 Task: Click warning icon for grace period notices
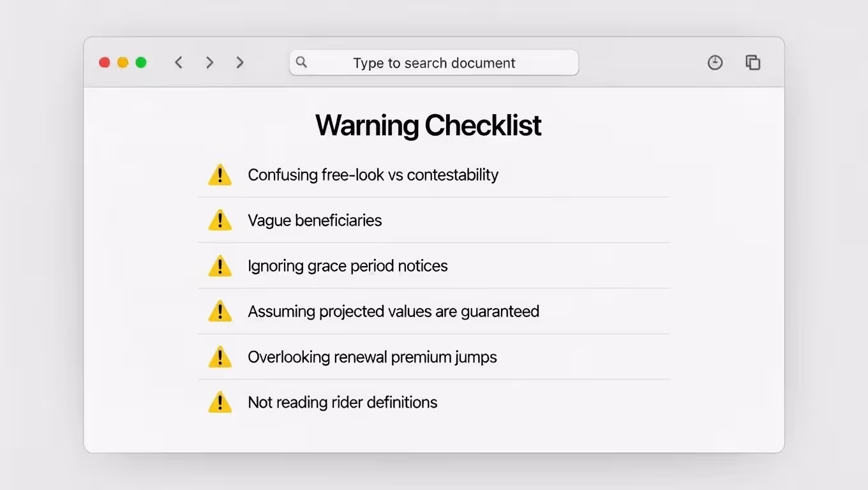click(x=220, y=266)
